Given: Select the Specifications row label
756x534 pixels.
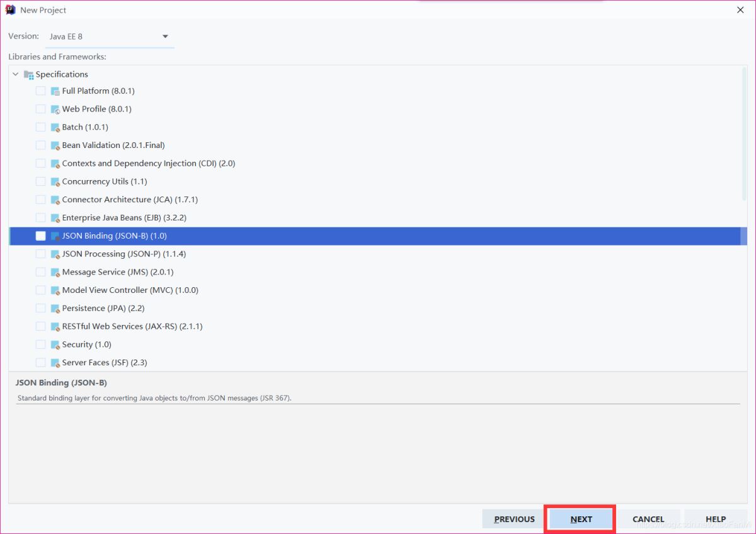Looking at the screenshot, I should pos(62,74).
